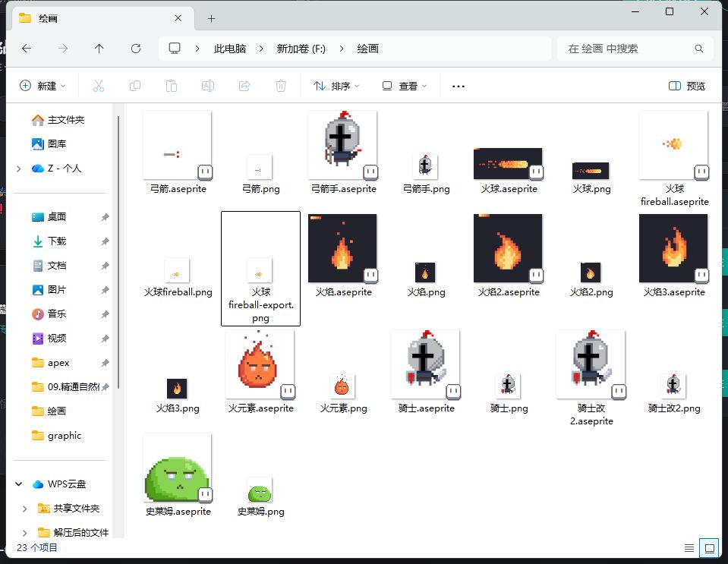The height and width of the screenshot is (564, 728).
Task: Open the apex folder in sidebar
Action: point(51,363)
